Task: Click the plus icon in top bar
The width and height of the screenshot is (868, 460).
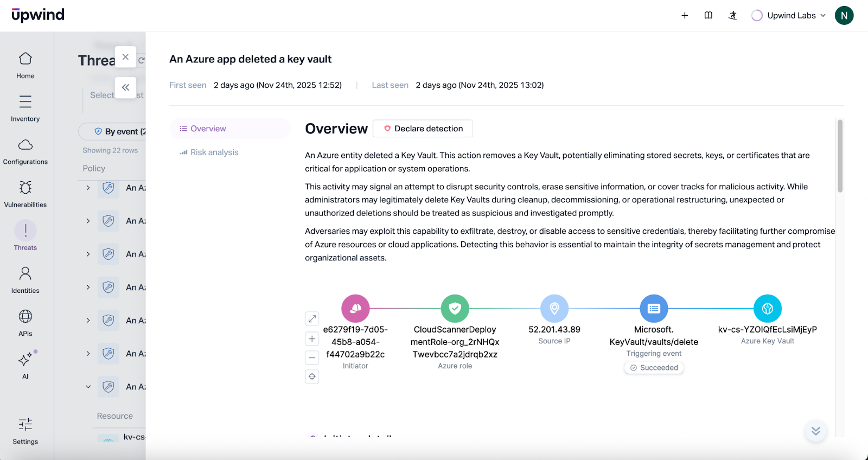Action: [x=685, y=15]
